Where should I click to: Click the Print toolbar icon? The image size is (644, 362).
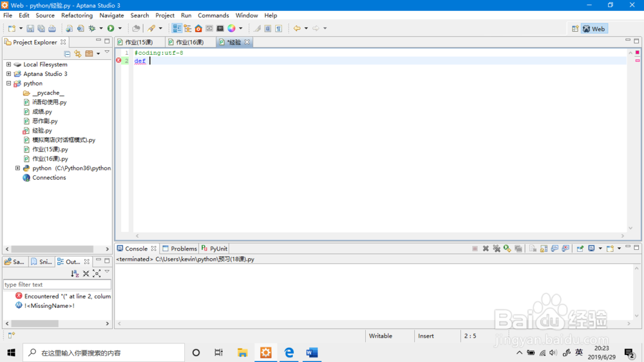(x=52, y=28)
